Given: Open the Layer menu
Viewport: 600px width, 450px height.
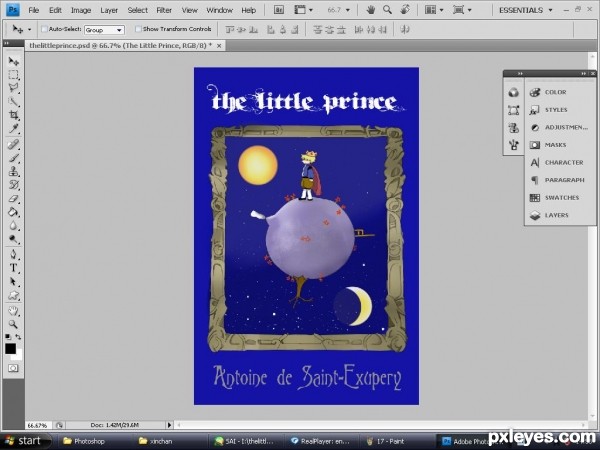Looking at the screenshot, I should (109, 10).
